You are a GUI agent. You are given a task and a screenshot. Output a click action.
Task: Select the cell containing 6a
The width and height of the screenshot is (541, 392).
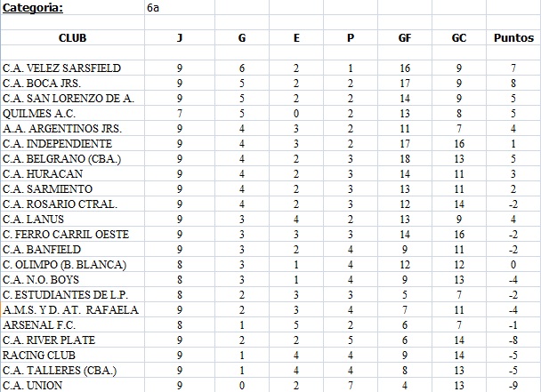[155, 8]
